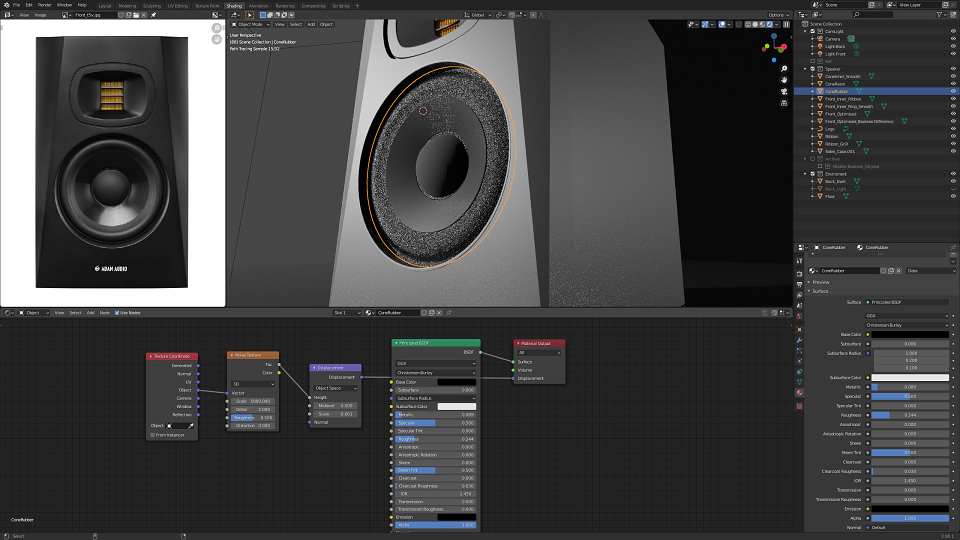Open the Render menu in top bar
This screenshot has width=960, height=540.
click(x=45, y=5)
